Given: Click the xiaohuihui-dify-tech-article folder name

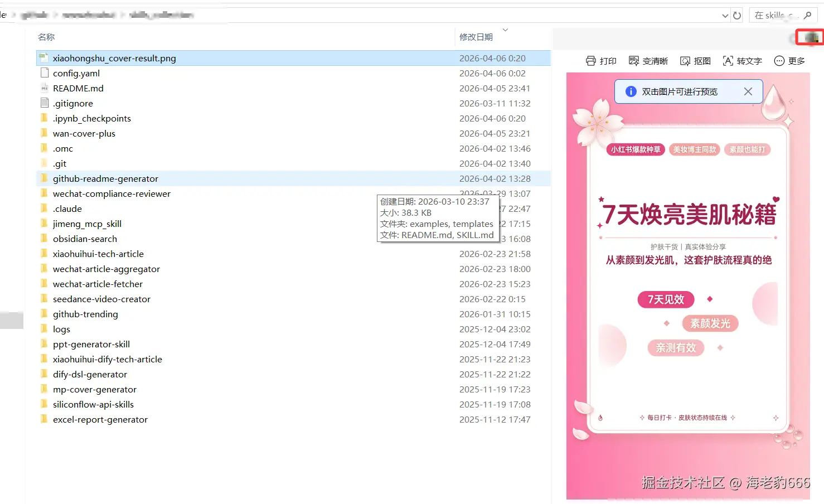Looking at the screenshot, I should tap(108, 359).
